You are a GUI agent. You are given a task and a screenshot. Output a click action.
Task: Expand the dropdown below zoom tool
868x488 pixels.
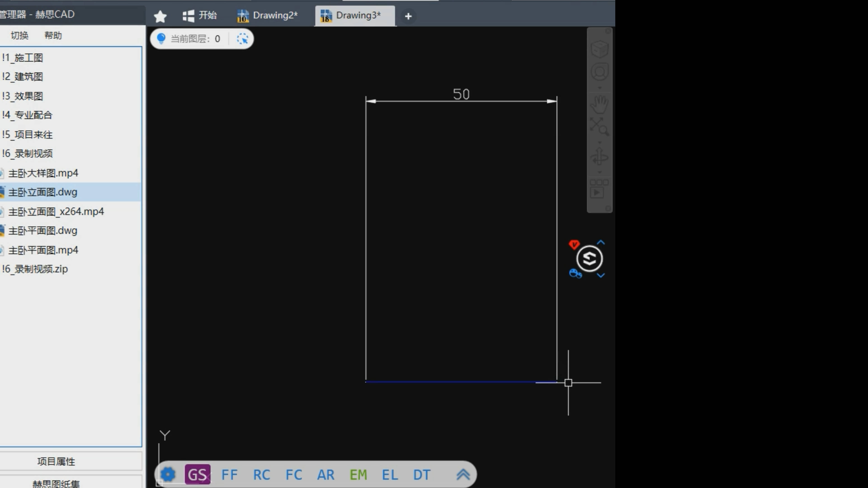pos(599,143)
